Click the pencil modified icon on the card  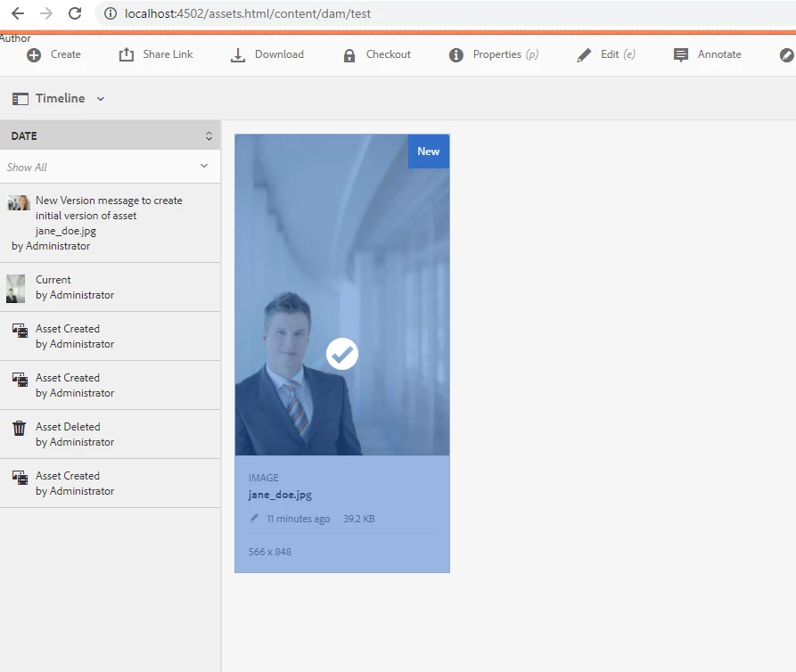(254, 518)
